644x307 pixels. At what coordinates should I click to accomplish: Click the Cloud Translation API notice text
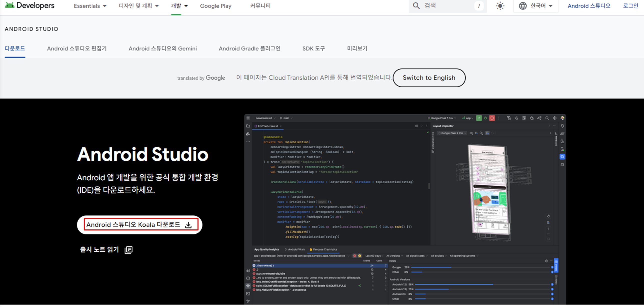314,78
